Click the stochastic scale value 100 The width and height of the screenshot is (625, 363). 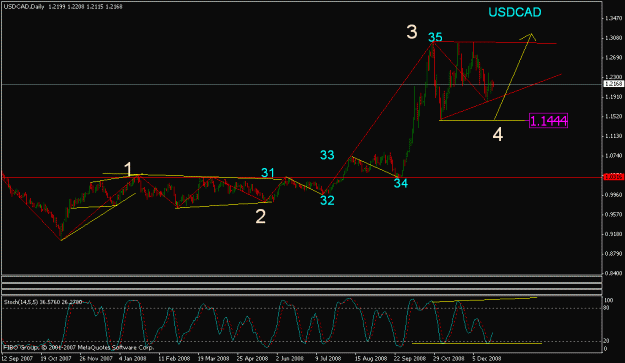(609, 300)
